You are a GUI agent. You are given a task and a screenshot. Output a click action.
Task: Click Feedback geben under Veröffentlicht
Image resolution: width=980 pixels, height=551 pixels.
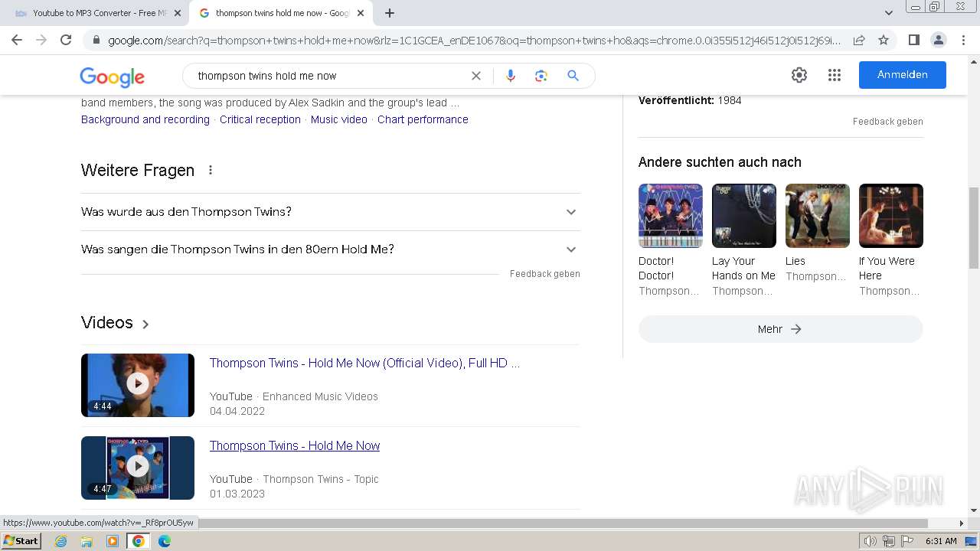[x=888, y=122]
